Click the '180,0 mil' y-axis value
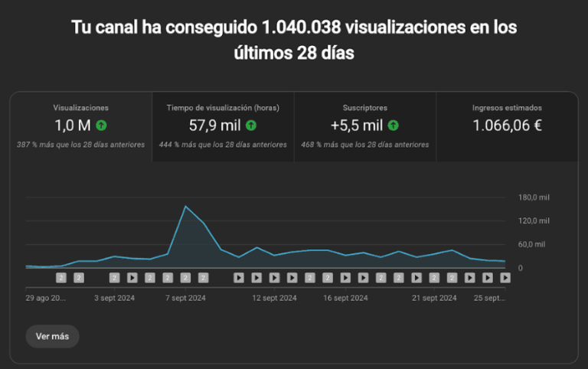Image resolution: width=588 pixels, height=369 pixels. pos(534,198)
